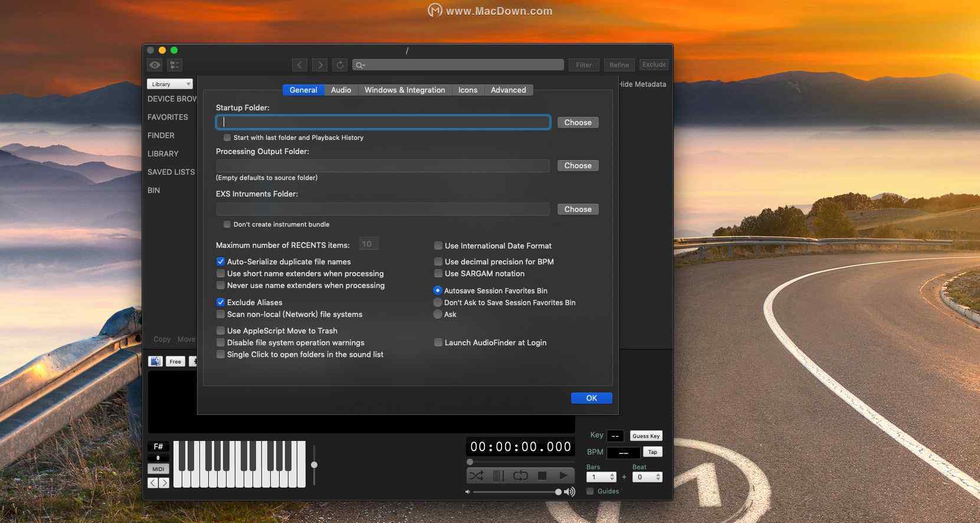The width and height of the screenshot is (980, 523).
Task: Choose the EXS Instruments Folder
Action: click(x=578, y=209)
